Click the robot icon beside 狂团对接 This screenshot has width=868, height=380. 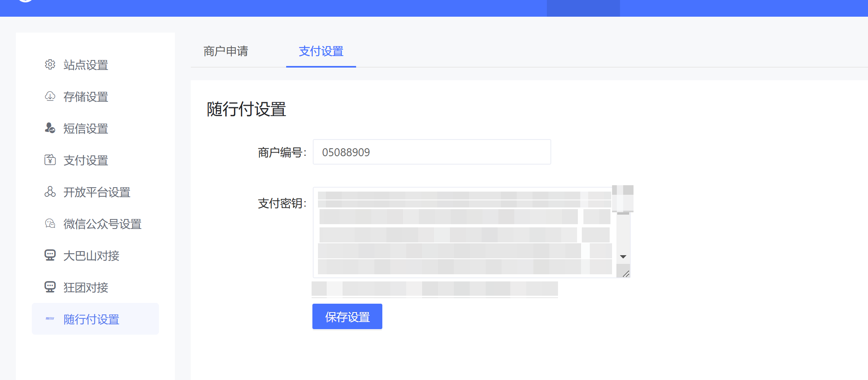point(50,287)
